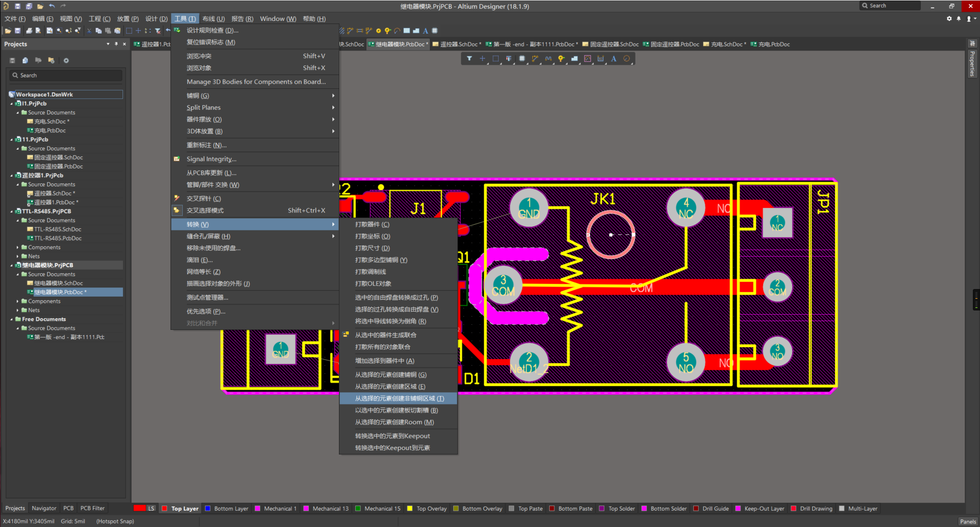
Task: Click the selection filter funnel icon
Action: (x=469, y=59)
